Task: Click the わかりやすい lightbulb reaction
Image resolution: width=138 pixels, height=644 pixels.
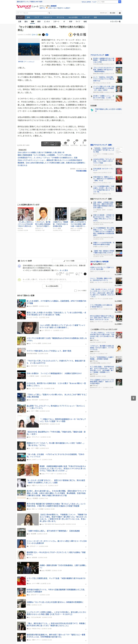Action: (74, 143)
